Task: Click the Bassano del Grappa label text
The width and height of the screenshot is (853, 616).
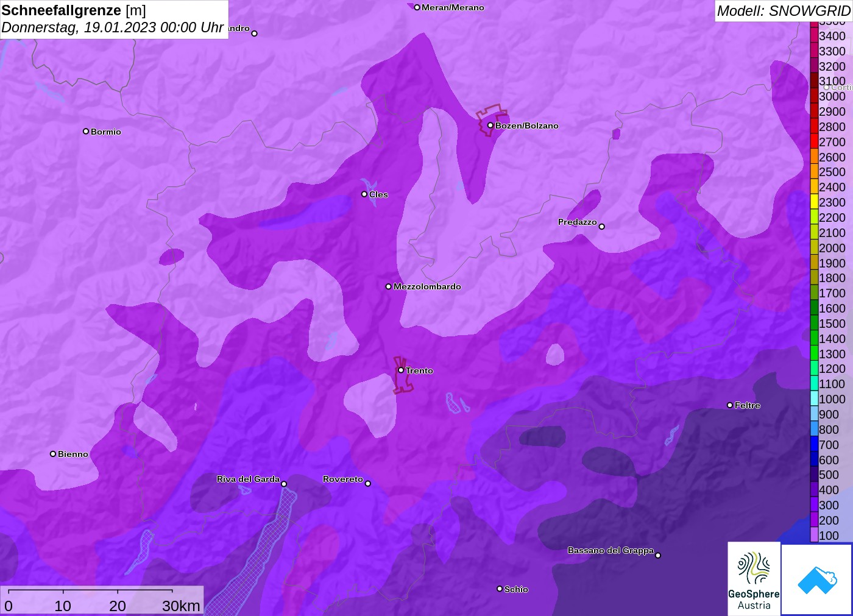Action: click(x=611, y=550)
